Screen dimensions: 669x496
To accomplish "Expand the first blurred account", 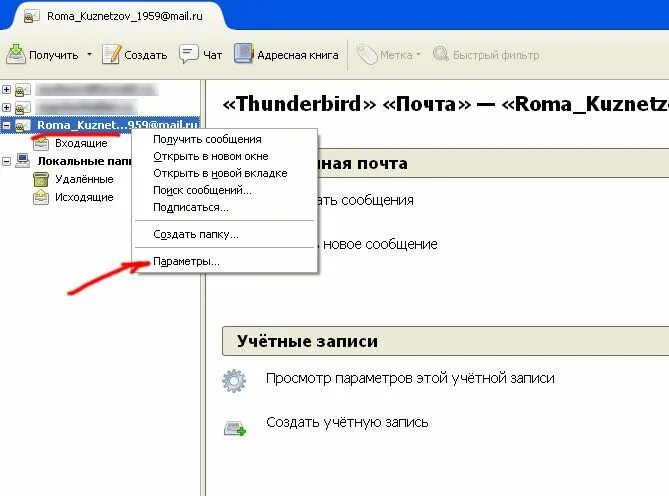I will pos(6,90).
